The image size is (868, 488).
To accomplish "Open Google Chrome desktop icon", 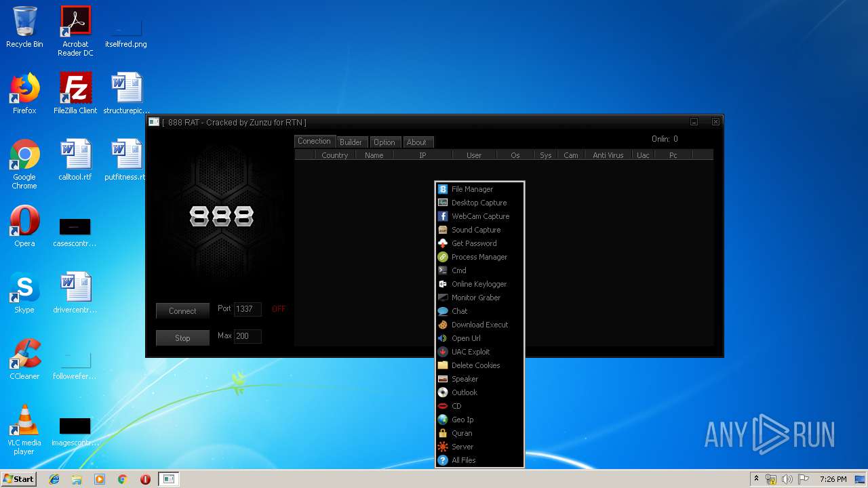I will 24,165.
